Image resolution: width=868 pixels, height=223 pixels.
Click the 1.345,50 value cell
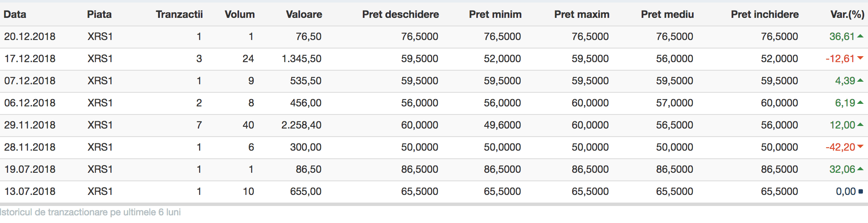click(x=301, y=59)
